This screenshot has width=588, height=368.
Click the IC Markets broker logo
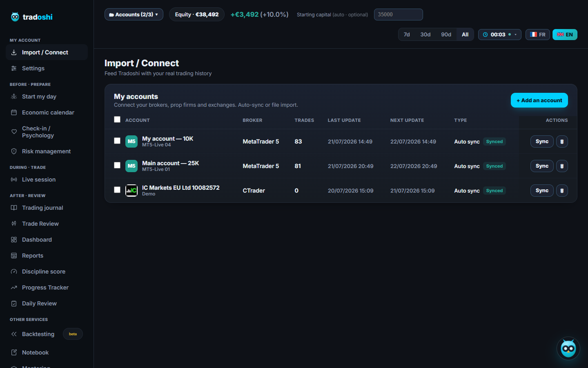[x=131, y=191]
